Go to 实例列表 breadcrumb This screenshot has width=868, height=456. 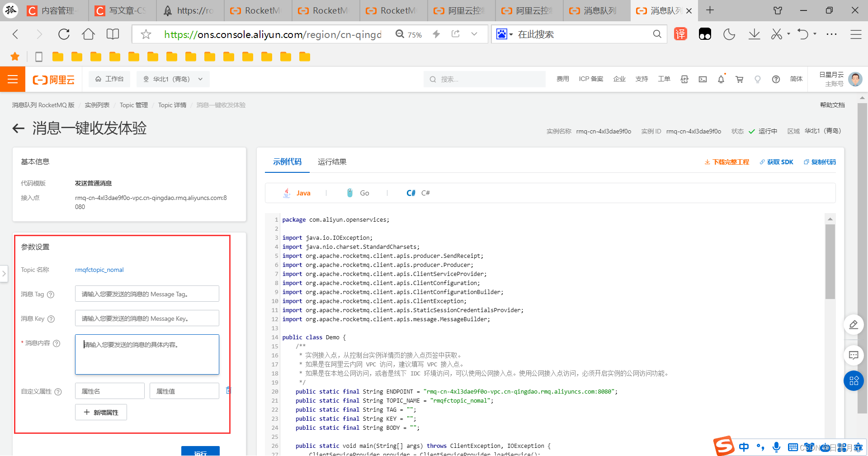(97, 105)
